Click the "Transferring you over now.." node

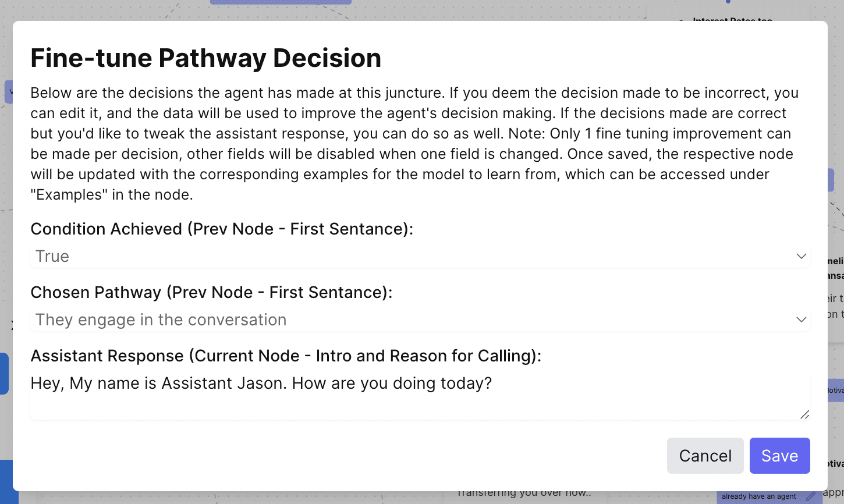(524, 492)
